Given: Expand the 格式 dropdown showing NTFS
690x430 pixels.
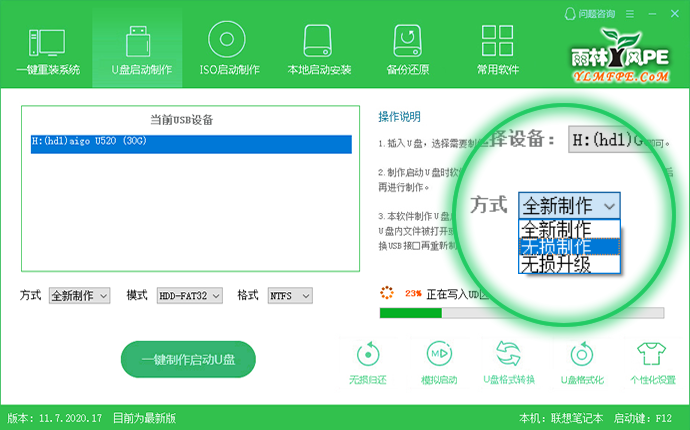Looking at the screenshot, I should click(x=289, y=296).
